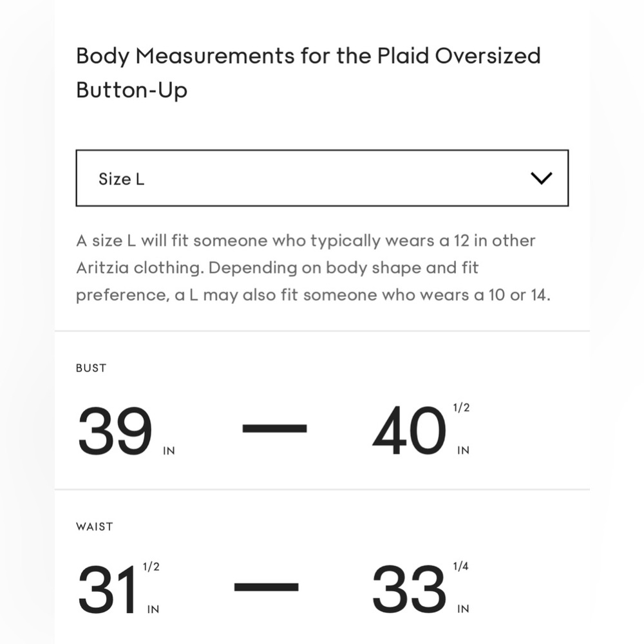Click the IN unit beside waist 33

pyautogui.click(x=463, y=609)
